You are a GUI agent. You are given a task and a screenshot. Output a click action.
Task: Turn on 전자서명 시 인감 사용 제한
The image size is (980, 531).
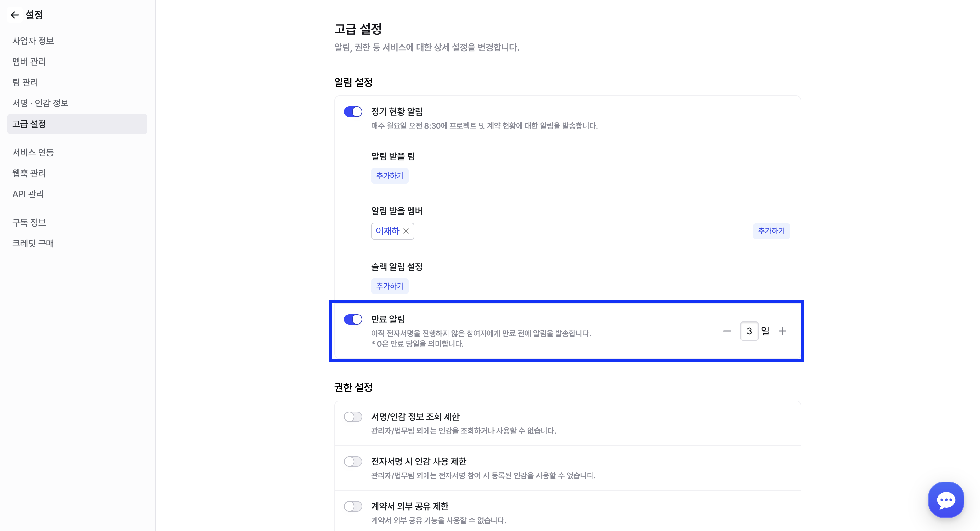[353, 462]
